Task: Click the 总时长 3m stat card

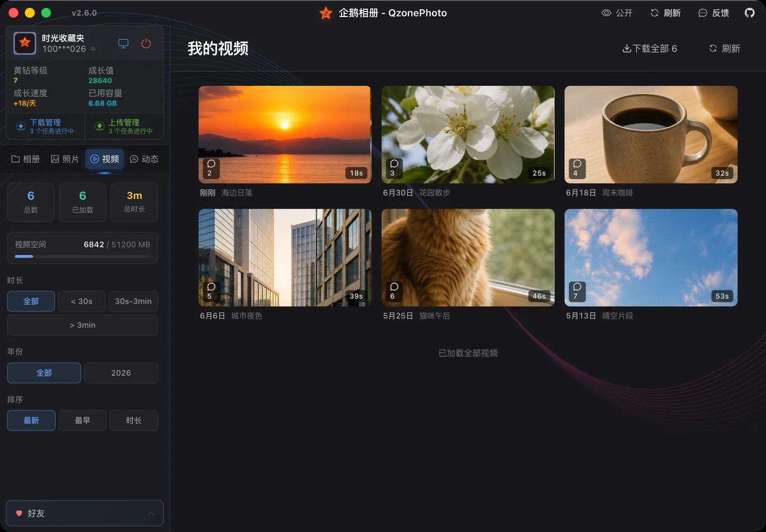Action: 135,202
